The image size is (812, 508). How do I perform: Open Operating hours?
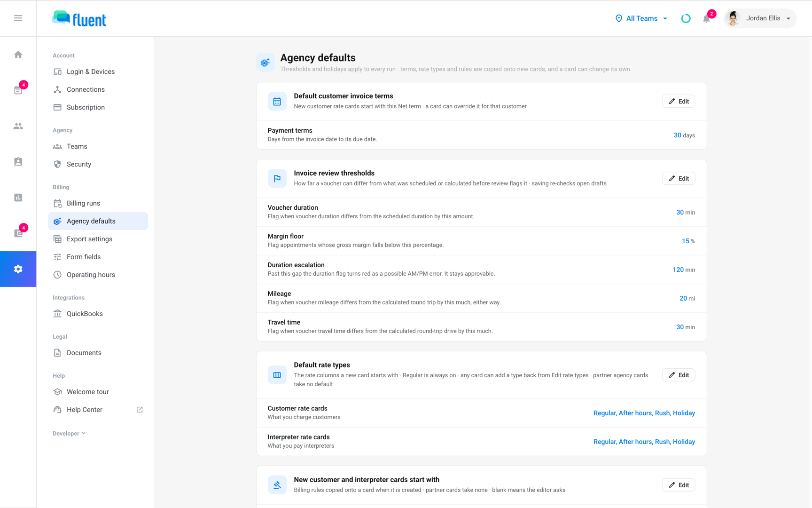(x=98, y=275)
